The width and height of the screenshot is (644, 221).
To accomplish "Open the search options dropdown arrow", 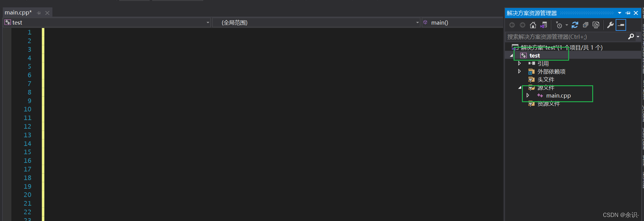I will pyautogui.click(x=638, y=37).
